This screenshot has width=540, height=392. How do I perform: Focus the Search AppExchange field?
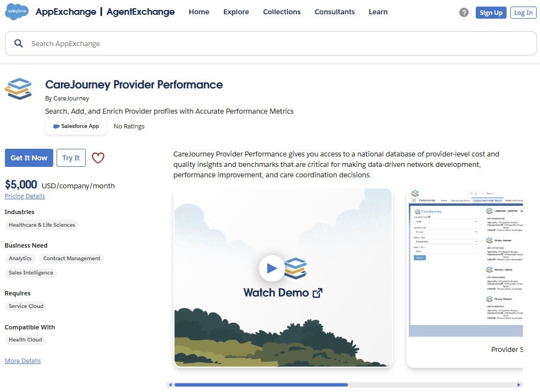271,43
